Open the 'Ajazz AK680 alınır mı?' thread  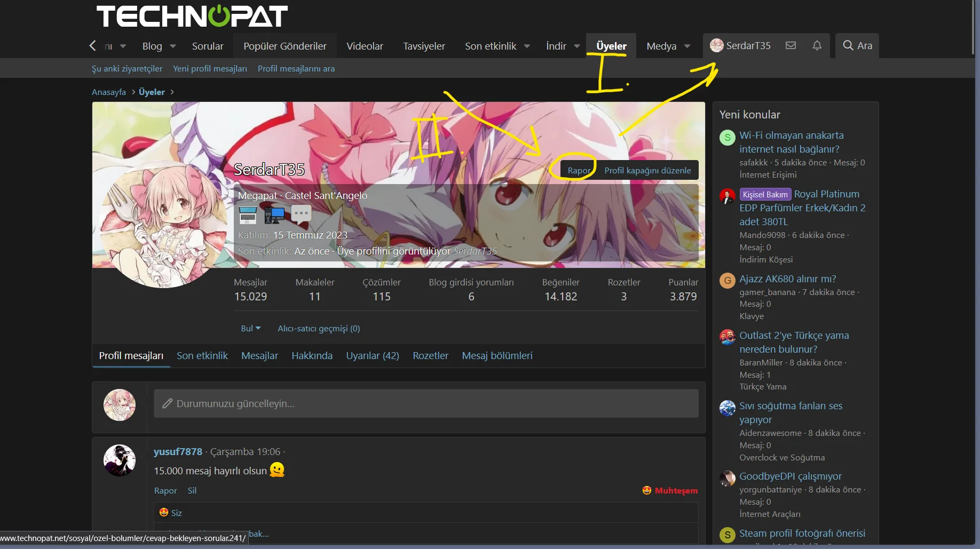click(x=787, y=279)
